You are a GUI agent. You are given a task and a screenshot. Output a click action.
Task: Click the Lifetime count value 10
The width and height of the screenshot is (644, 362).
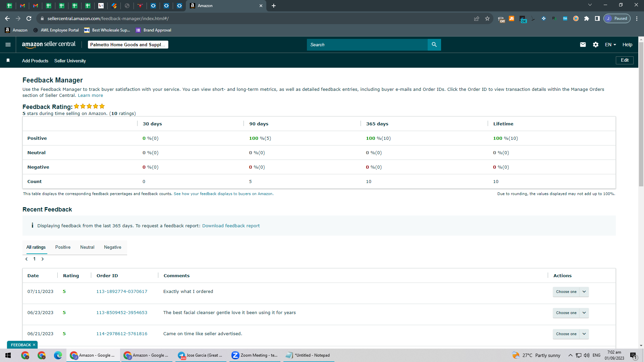click(x=496, y=181)
